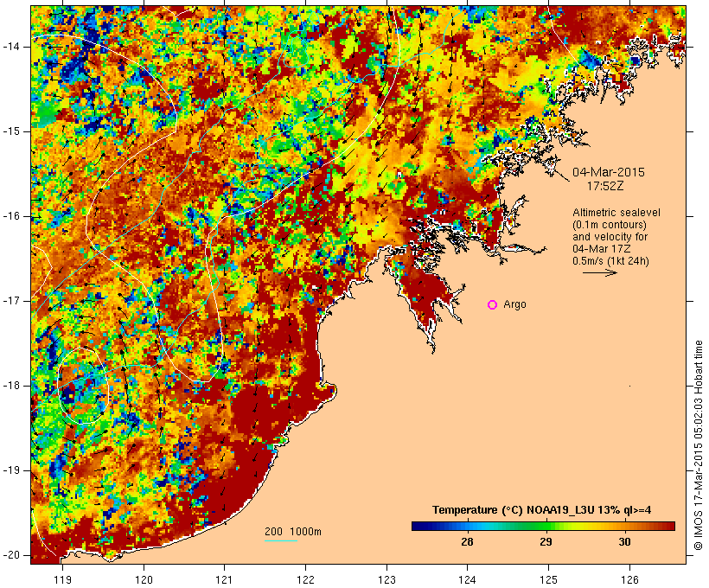
Task: Click the 0.5m/s velocity scale arrow
Action: (599, 272)
